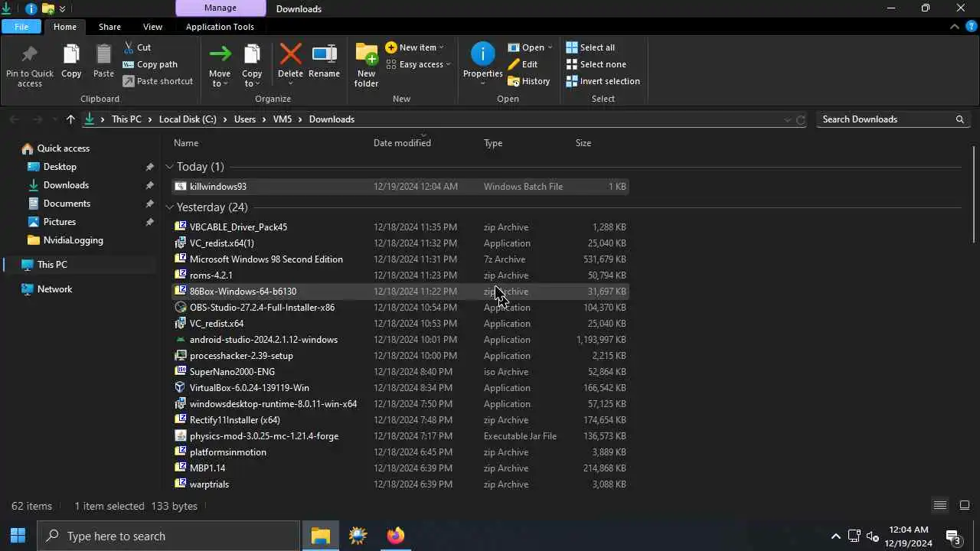Select processhacker-2.39-setup file
980x551 pixels.
tap(400, 356)
